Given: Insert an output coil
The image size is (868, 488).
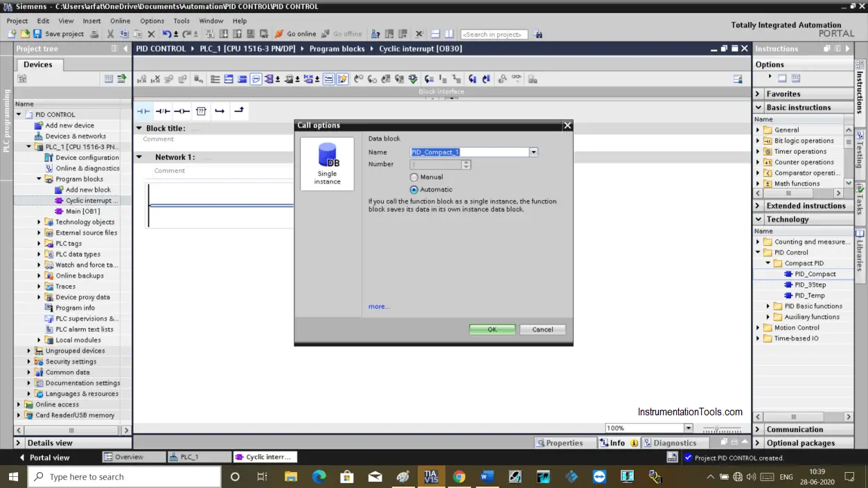Looking at the screenshot, I should 181,111.
